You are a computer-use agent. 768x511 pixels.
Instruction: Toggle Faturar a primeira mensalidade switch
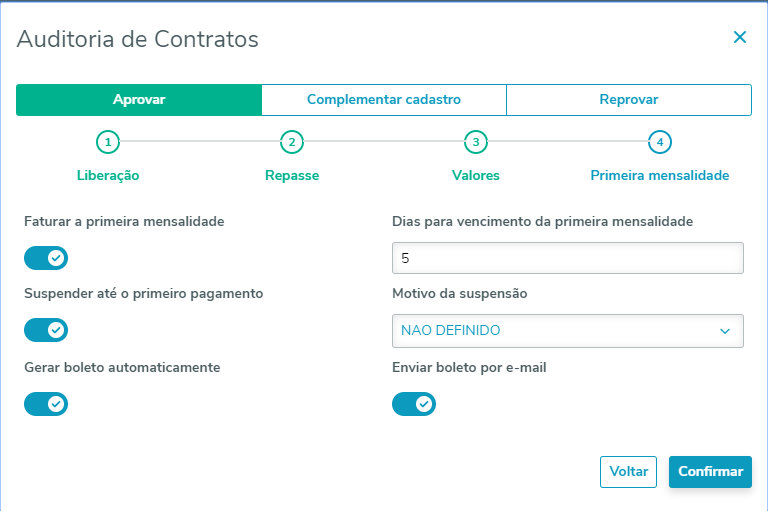pyautogui.click(x=46, y=258)
